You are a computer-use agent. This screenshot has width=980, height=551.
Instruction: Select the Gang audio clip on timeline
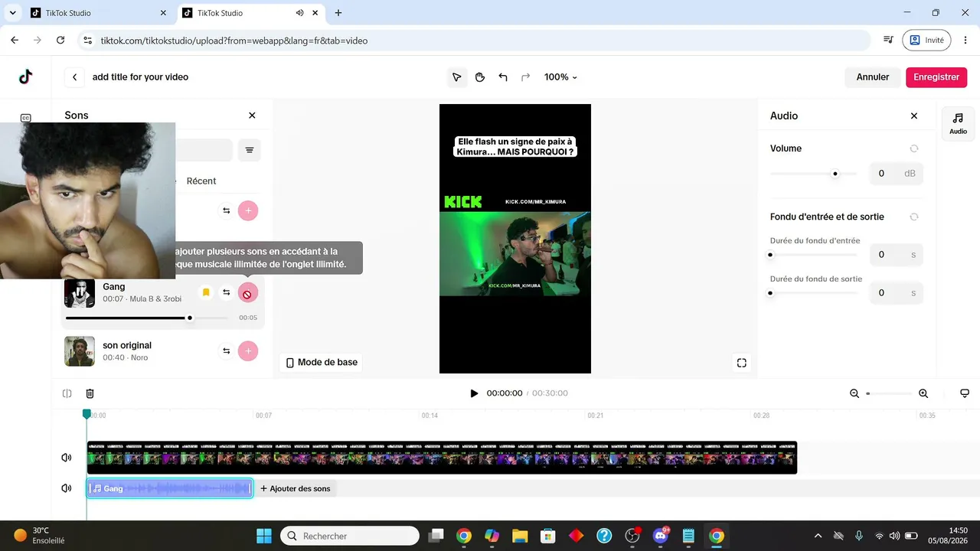[169, 488]
